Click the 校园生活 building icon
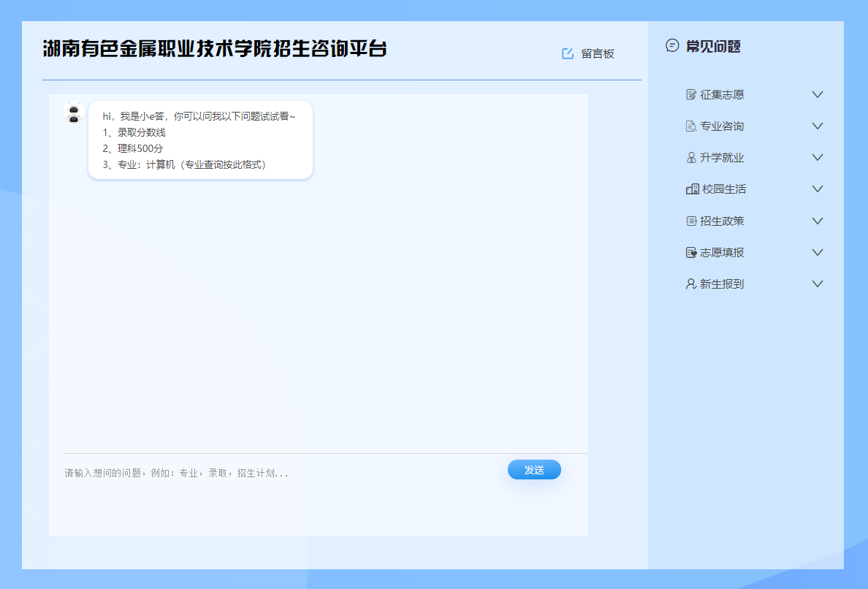This screenshot has width=868, height=589. click(692, 189)
